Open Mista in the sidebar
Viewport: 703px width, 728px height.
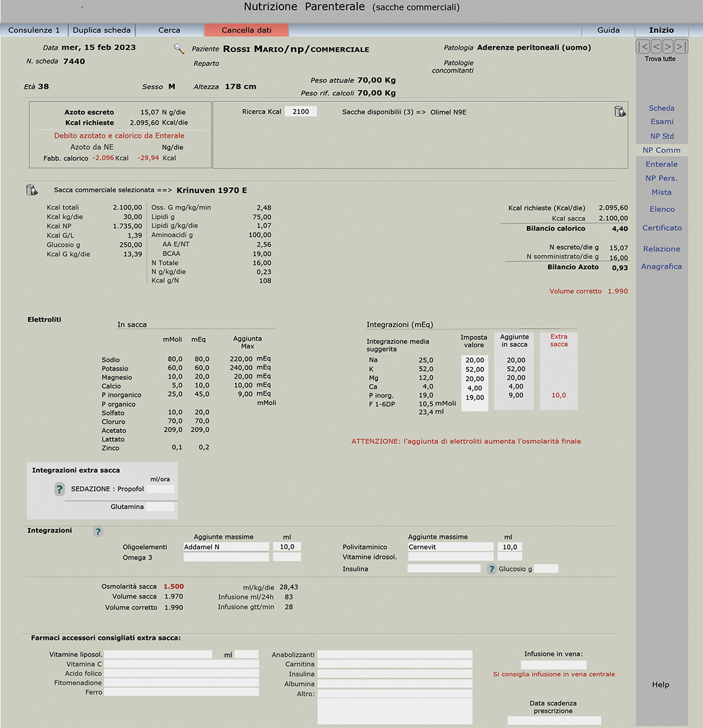662,192
